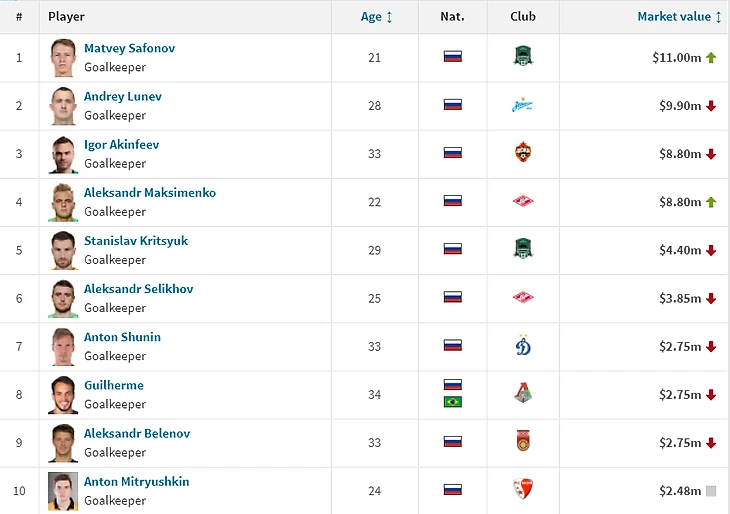The height and width of the screenshot is (514, 730).
Task: Click Anton Mityushkin name link
Action: click(x=136, y=481)
